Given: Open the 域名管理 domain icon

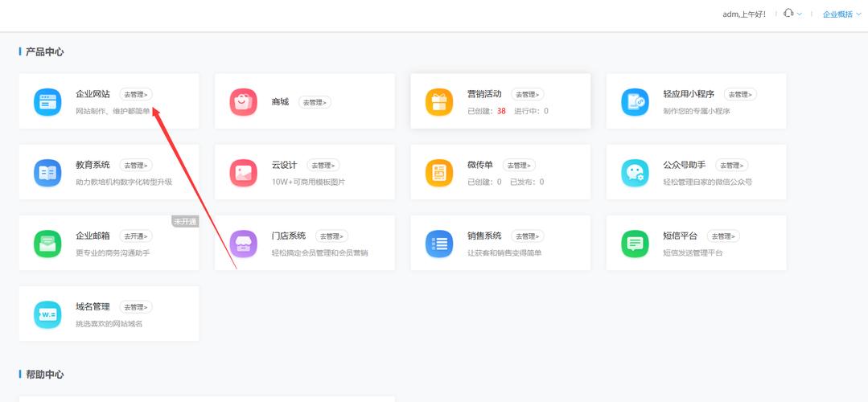Looking at the screenshot, I should pyautogui.click(x=47, y=314).
